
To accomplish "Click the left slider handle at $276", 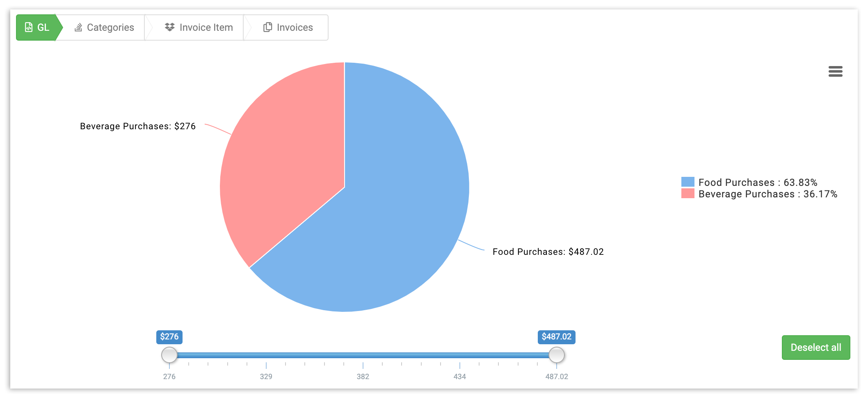I will click(x=169, y=355).
